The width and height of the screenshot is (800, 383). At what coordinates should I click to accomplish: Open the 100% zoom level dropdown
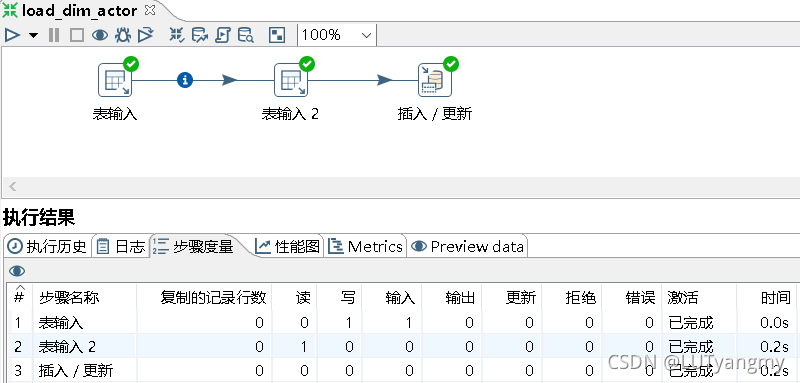click(x=337, y=35)
